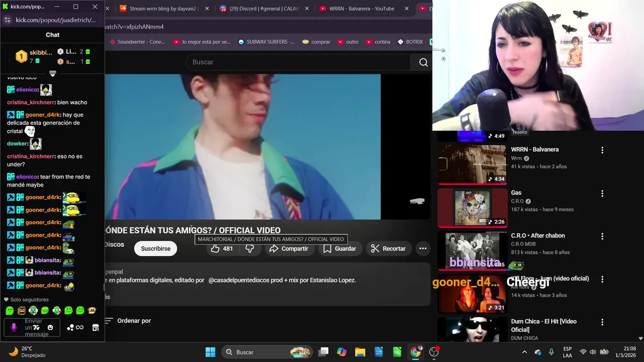Close the WRRN - Balvanera YouTube tab

(x=407, y=9)
